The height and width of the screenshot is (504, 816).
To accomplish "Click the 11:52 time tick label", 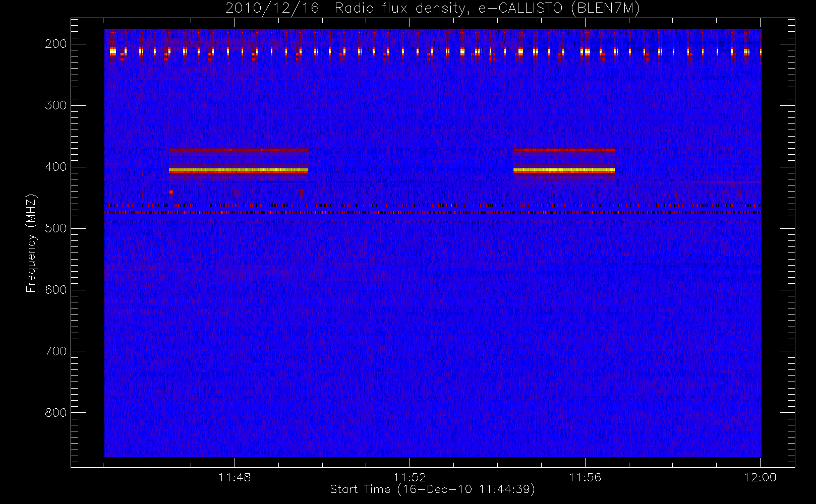I will point(410,477).
